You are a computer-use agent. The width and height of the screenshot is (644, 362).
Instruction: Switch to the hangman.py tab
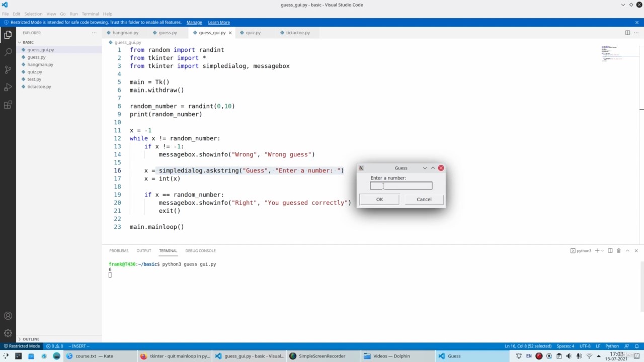click(x=125, y=33)
